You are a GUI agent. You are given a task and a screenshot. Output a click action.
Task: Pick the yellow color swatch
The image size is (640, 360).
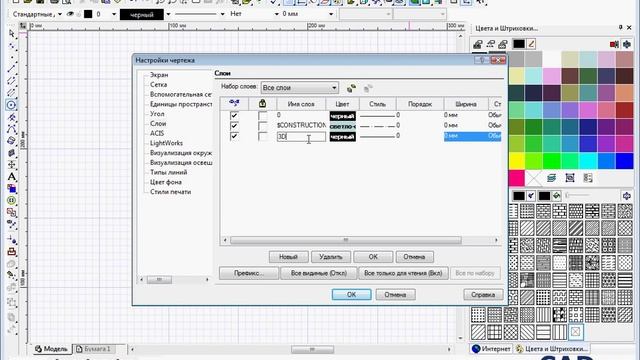tap(517, 161)
